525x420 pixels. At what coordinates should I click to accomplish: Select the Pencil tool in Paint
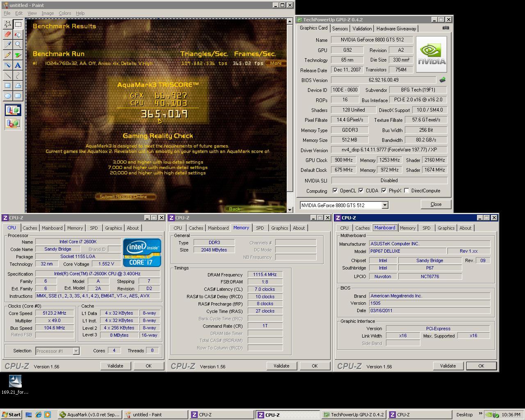click(x=7, y=55)
